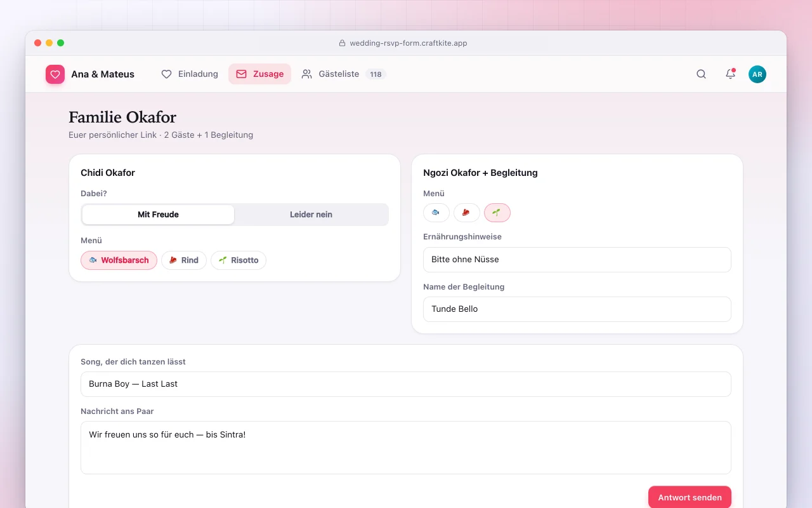812x508 pixels.
Task: Click the wedding-rsvp-form.craftkite.app address
Action: click(409, 43)
